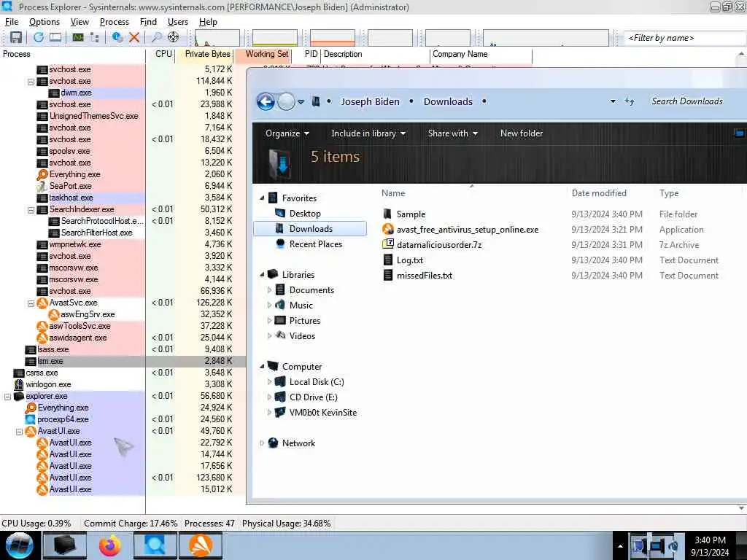Click the CPU usage history mini graph

(217, 38)
